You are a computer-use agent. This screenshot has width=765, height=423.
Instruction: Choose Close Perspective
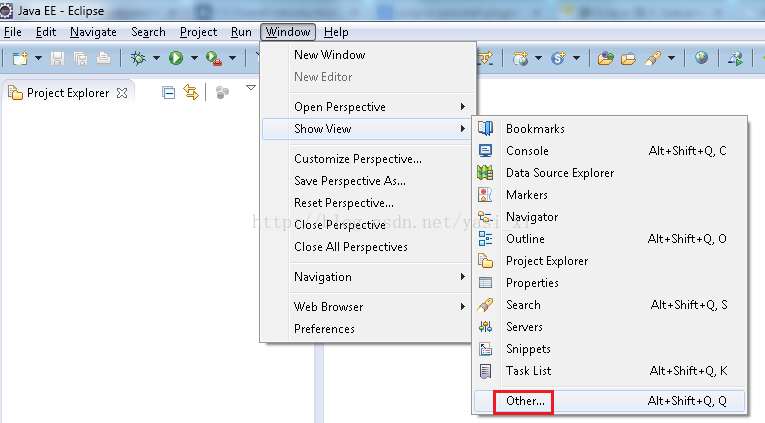tap(368, 225)
